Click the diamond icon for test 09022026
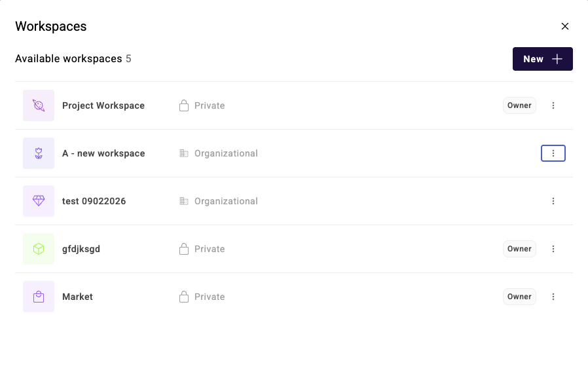This screenshot has width=588, height=368. point(39,201)
